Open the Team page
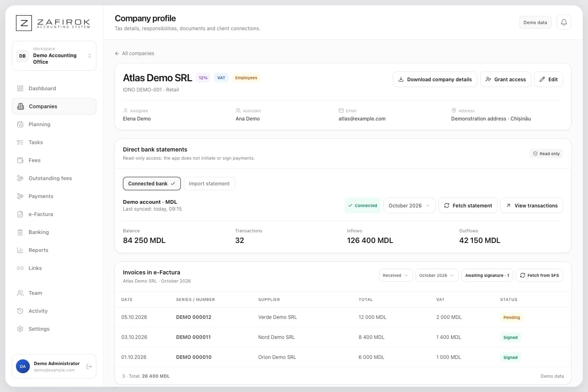Viewport: 588px width, 392px height. (x=54, y=293)
